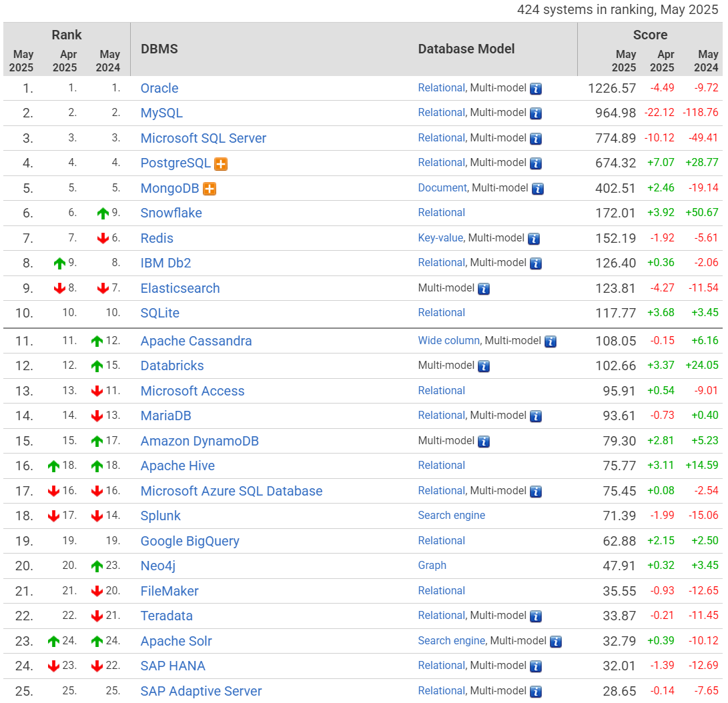Click the red down arrow in Microsoft Access row
The height and width of the screenshot is (703, 728).
tap(97, 391)
